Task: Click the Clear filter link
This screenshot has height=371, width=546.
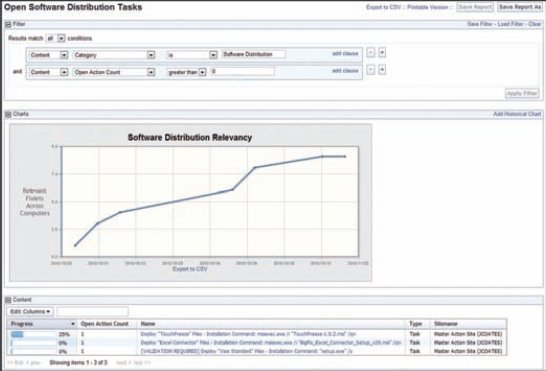Action: pos(535,24)
